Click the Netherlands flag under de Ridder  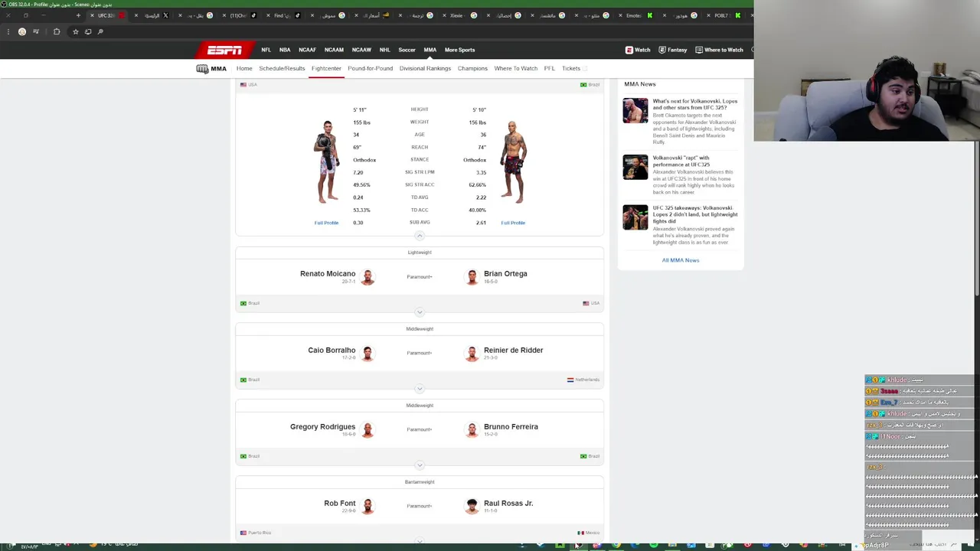[570, 380]
